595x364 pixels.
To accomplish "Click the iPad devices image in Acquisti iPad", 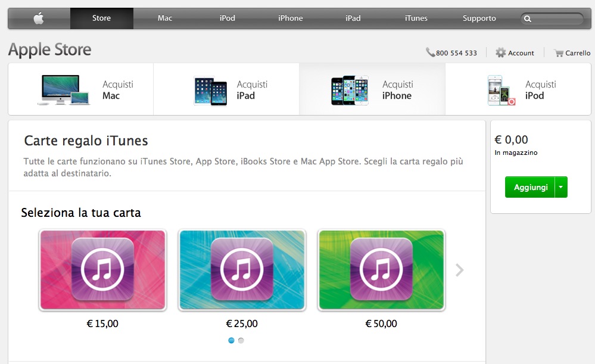I will (x=210, y=91).
